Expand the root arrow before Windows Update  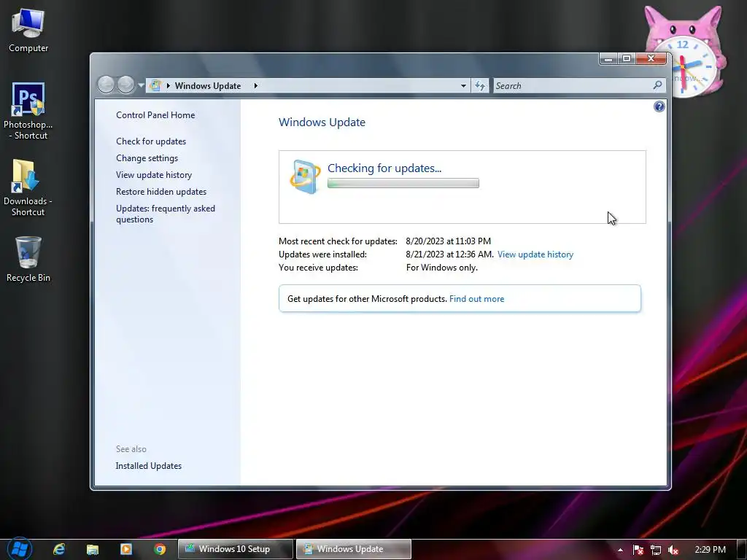coord(169,86)
